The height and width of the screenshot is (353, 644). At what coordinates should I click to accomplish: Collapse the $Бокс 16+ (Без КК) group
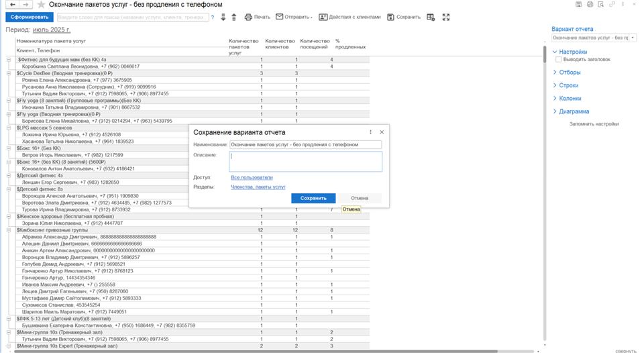coord(9,148)
